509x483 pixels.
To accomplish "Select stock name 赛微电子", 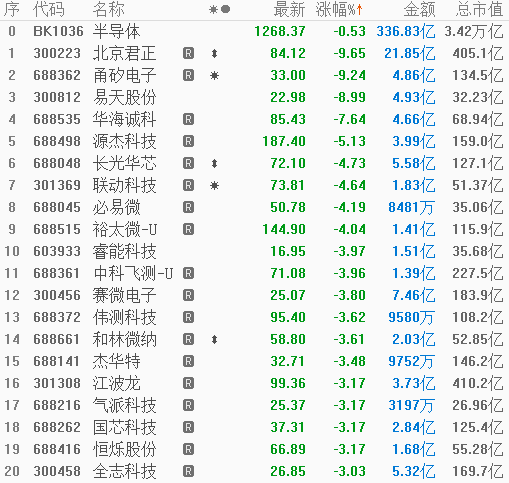I will click(x=124, y=295).
